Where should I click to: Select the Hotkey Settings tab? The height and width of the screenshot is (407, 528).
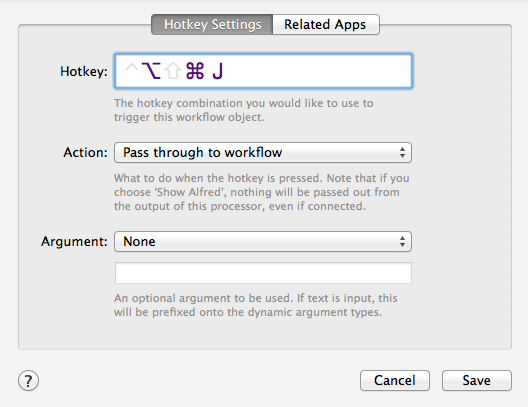(x=212, y=24)
